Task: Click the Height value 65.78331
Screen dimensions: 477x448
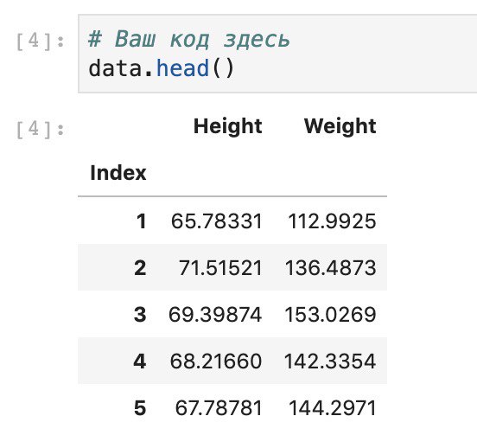Action: 216,221
